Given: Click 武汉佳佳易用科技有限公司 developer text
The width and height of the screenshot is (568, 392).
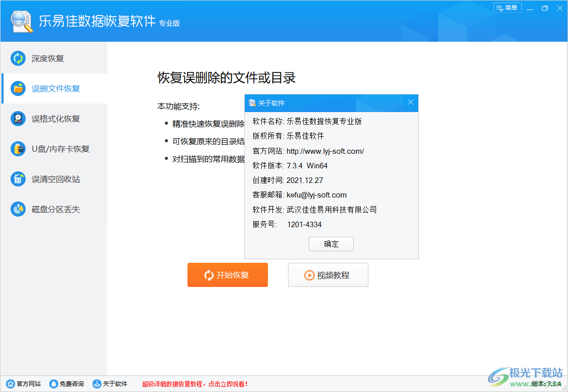Looking at the screenshot, I should click(331, 210).
